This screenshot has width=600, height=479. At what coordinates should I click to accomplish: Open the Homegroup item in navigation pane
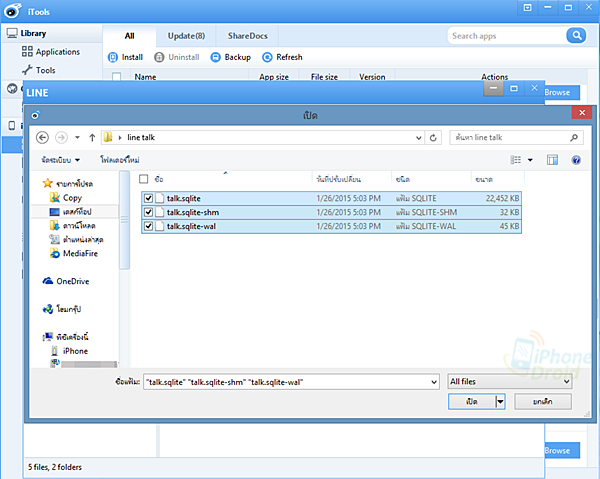click(62, 309)
